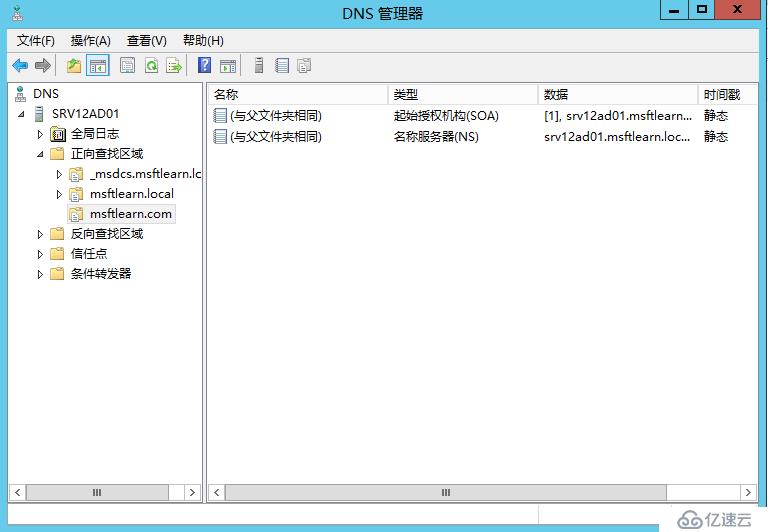
Task: Go back with the blue left arrow
Action: [20, 65]
